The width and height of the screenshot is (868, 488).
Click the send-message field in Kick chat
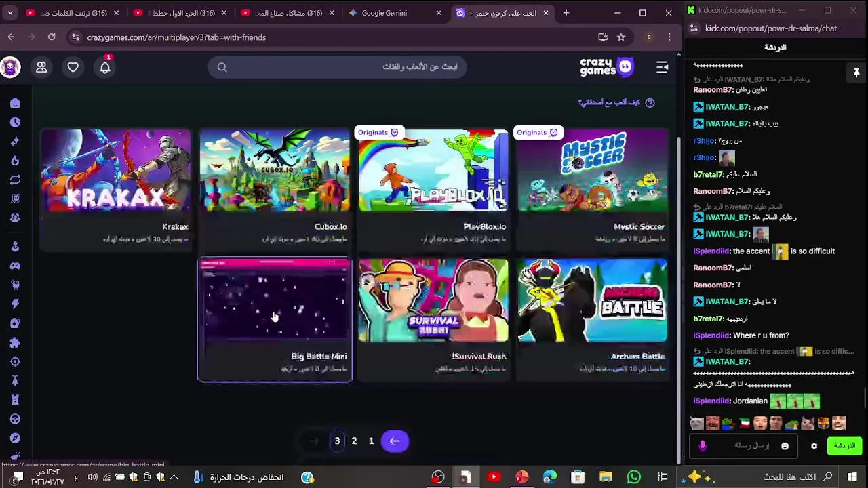tap(745, 445)
